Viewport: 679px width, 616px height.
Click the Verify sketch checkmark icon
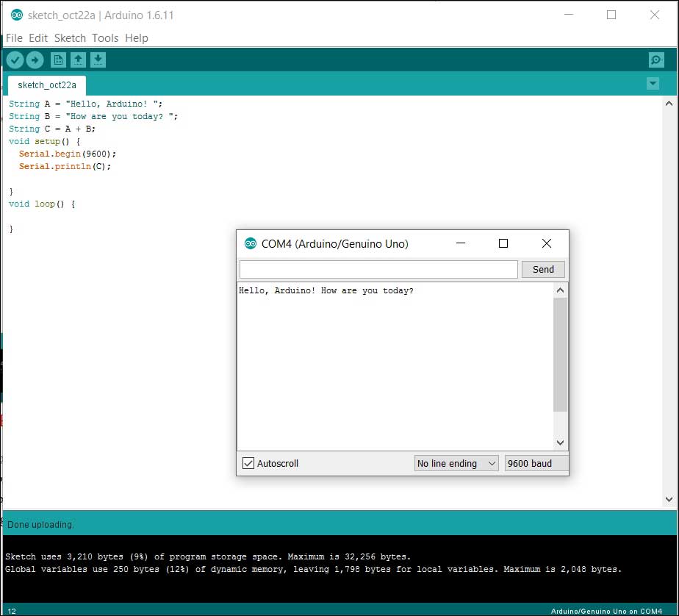pos(15,60)
